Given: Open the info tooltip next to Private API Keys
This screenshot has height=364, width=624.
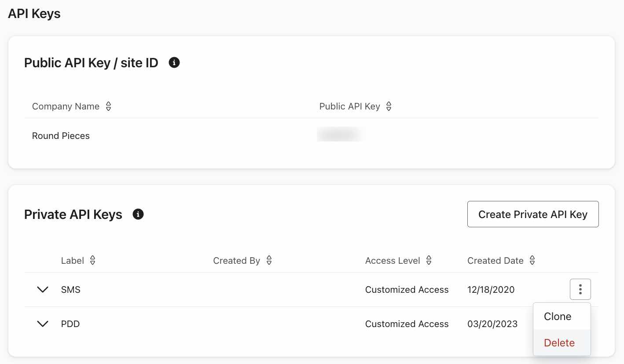Looking at the screenshot, I should click(x=138, y=214).
